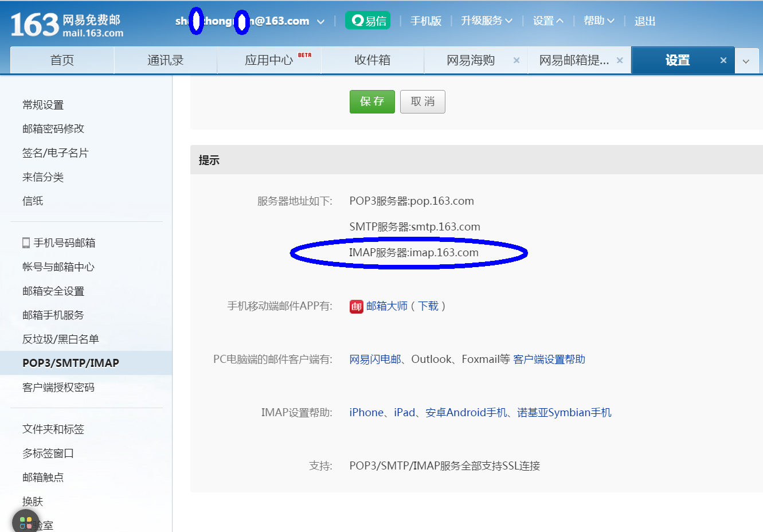Go to the 收件箱 tab
Viewport: 763px width, 532px height.
[x=373, y=60]
